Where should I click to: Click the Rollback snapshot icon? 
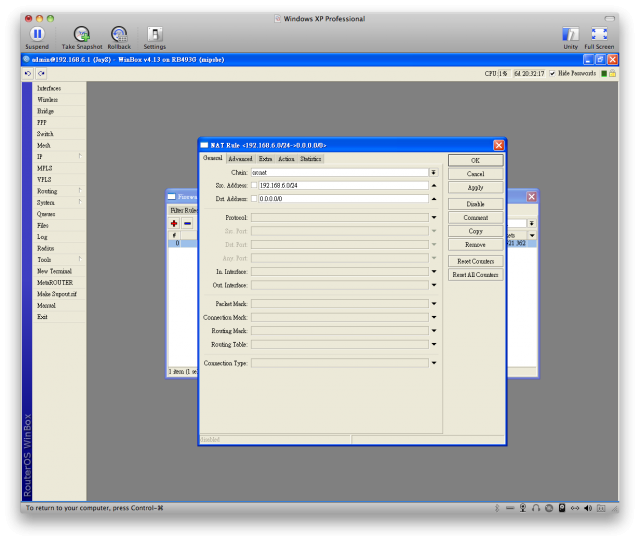tap(119, 34)
